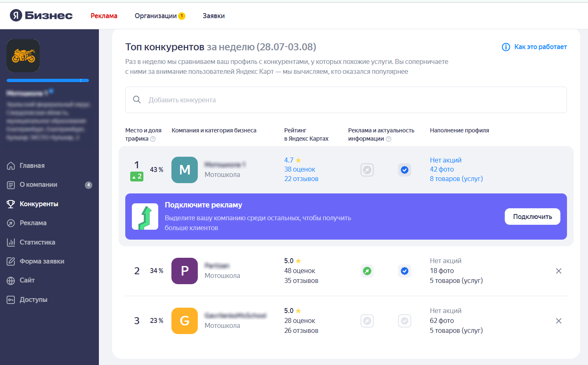Remove Partizan using its X button
588x365 pixels.
[x=559, y=271]
